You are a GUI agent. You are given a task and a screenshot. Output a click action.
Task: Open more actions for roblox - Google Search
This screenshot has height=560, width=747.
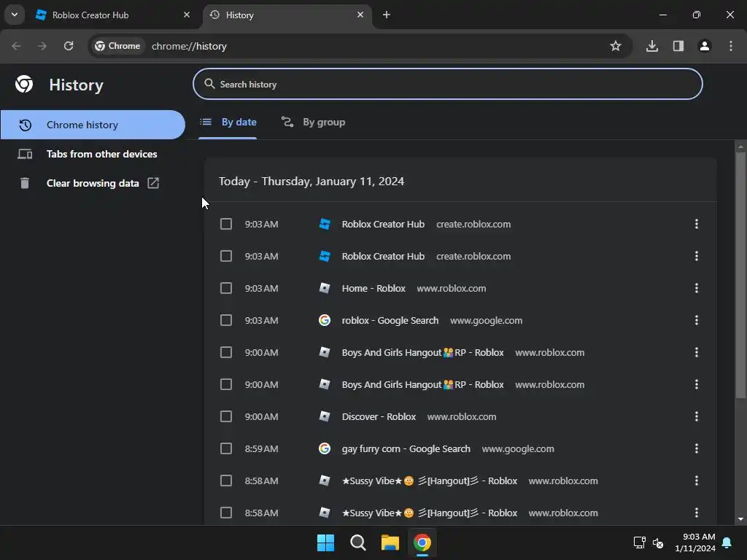pyautogui.click(x=697, y=321)
